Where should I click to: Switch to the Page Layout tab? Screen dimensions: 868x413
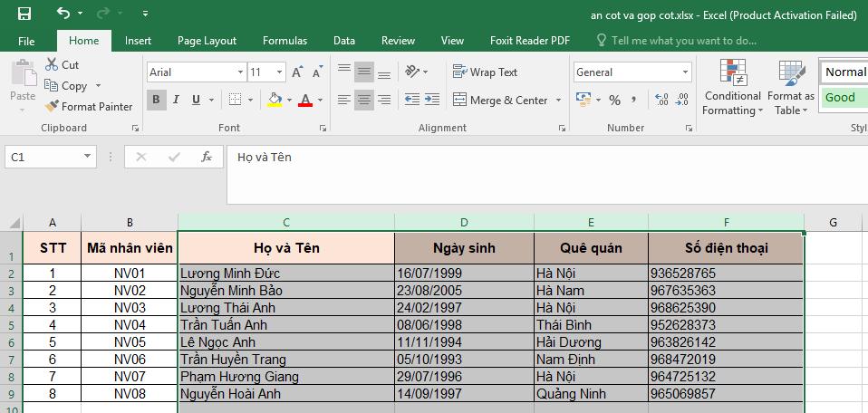pyautogui.click(x=207, y=41)
